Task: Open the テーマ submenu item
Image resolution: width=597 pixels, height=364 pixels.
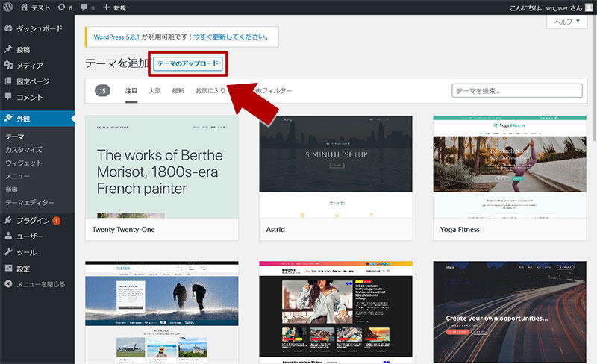Action: (x=14, y=136)
